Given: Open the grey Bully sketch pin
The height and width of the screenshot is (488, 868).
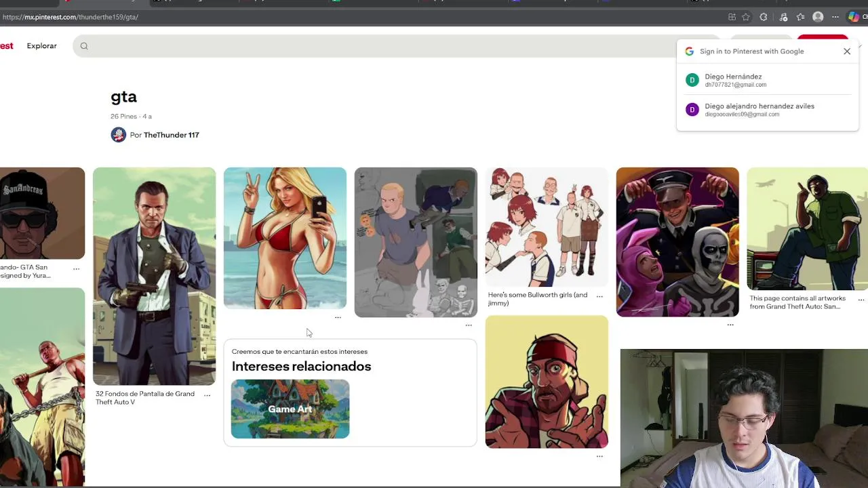Looking at the screenshot, I should click(x=416, y=242).
